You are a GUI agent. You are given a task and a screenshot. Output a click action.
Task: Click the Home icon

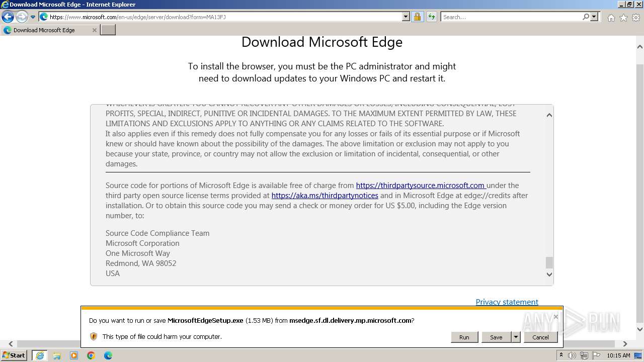coord(611,18)
